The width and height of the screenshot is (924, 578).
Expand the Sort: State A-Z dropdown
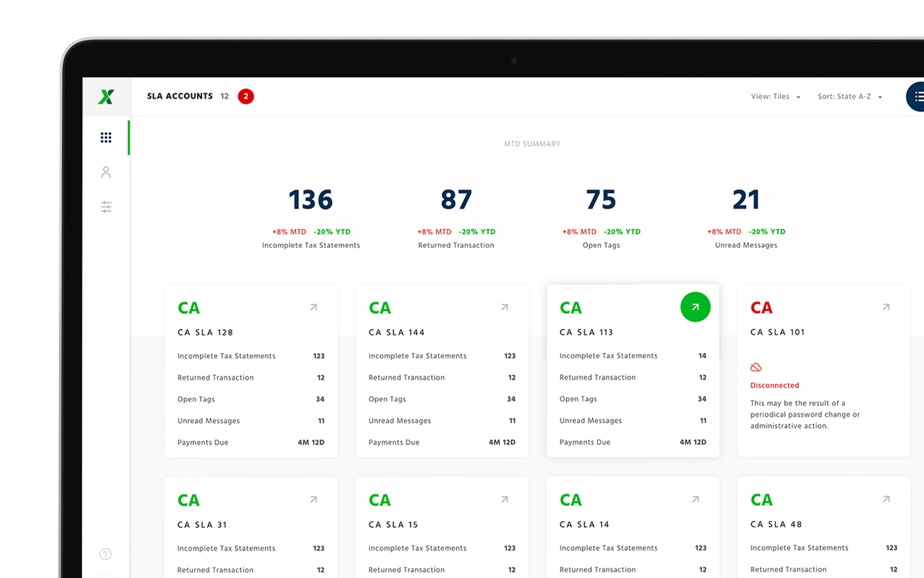pos(849,97)
